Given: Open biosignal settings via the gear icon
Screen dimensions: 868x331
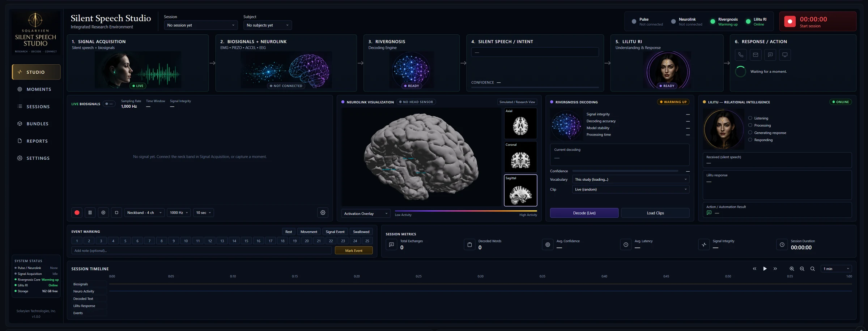Looking at the screenshot, I should pos(323,212).
